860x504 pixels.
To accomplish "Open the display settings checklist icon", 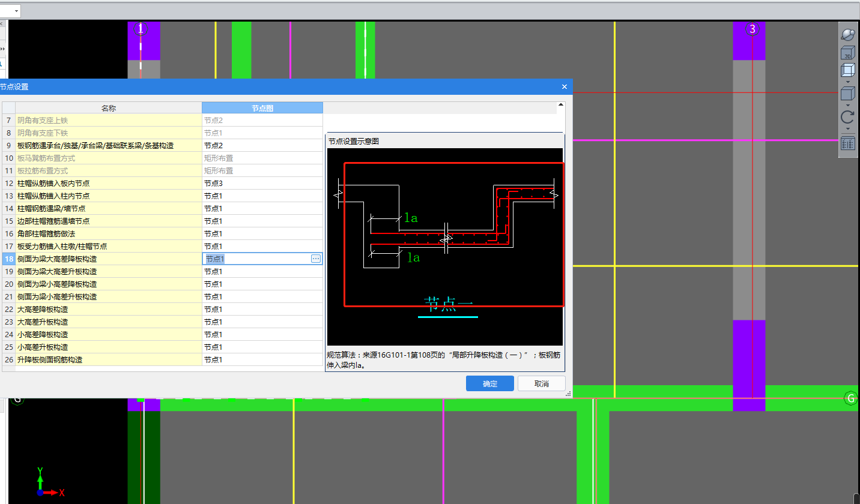I will tap(847, 143).
